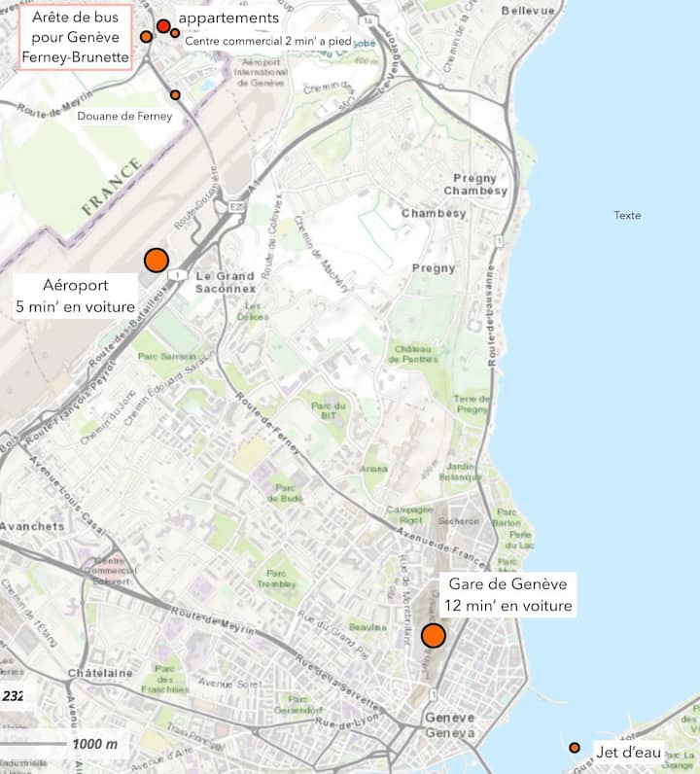Screen dimensions: 700x774
Task: Click the orange marker beside the Aéroport label
Action: pyautogui.click(x=157, y=260)
